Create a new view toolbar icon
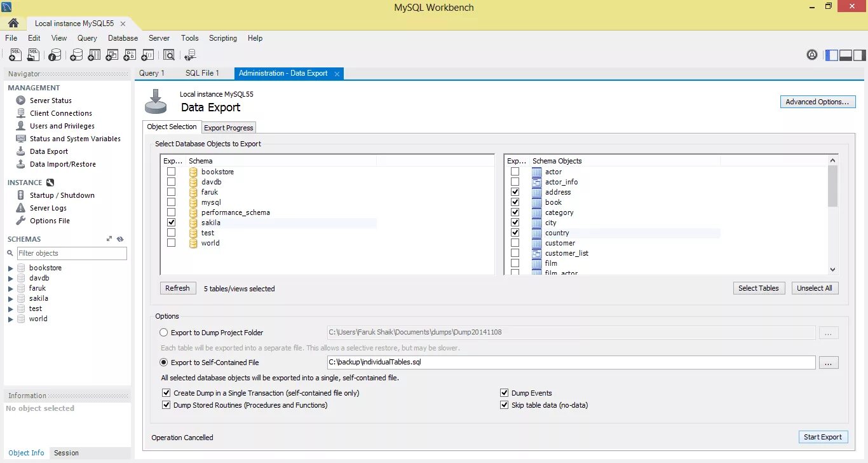Image resolution: width=868 pixels, height=463 pixels. [112, 55]
